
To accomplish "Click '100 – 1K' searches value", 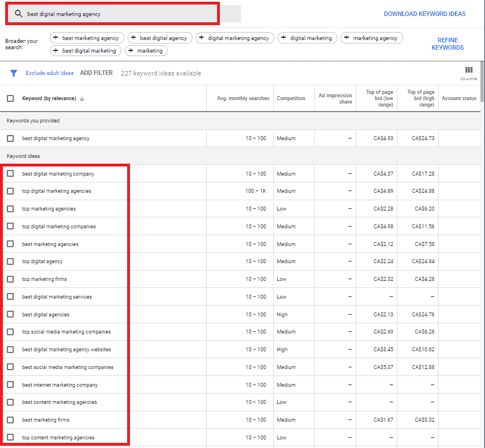I will [255, 191].
